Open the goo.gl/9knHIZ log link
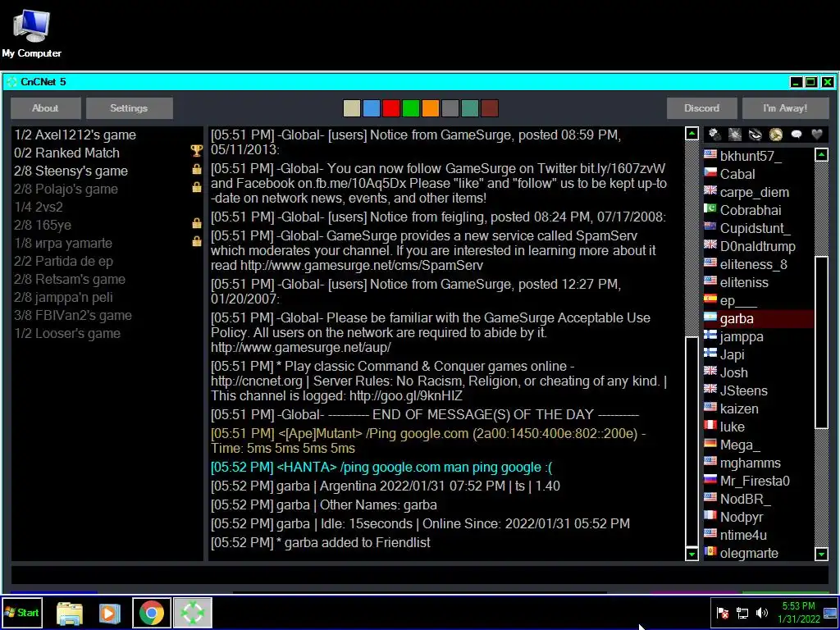The height and width of the screenshot is (630, 840). 405,396
